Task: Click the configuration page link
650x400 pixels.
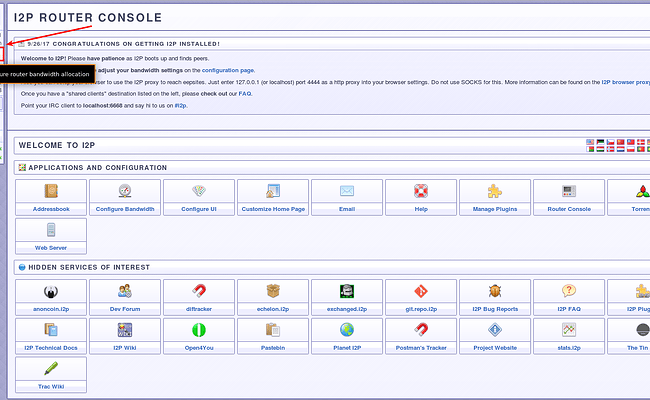Action: click(228, 70)
